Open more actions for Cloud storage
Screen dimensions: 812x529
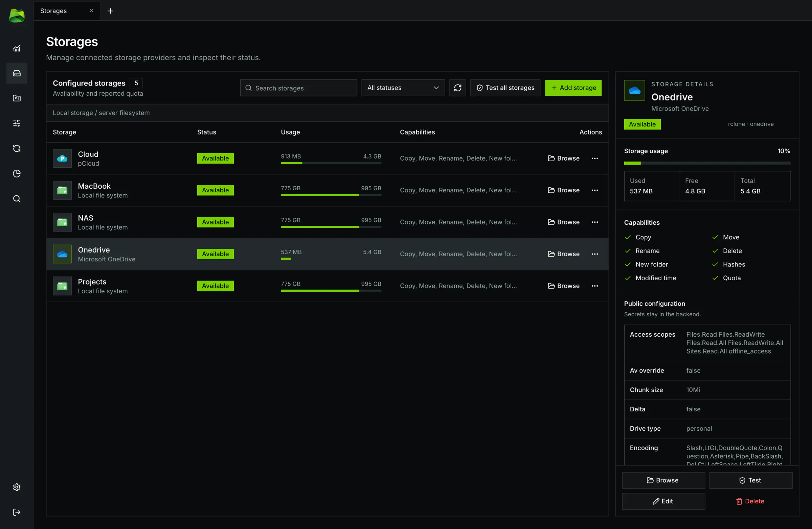(x=595, y=158)
